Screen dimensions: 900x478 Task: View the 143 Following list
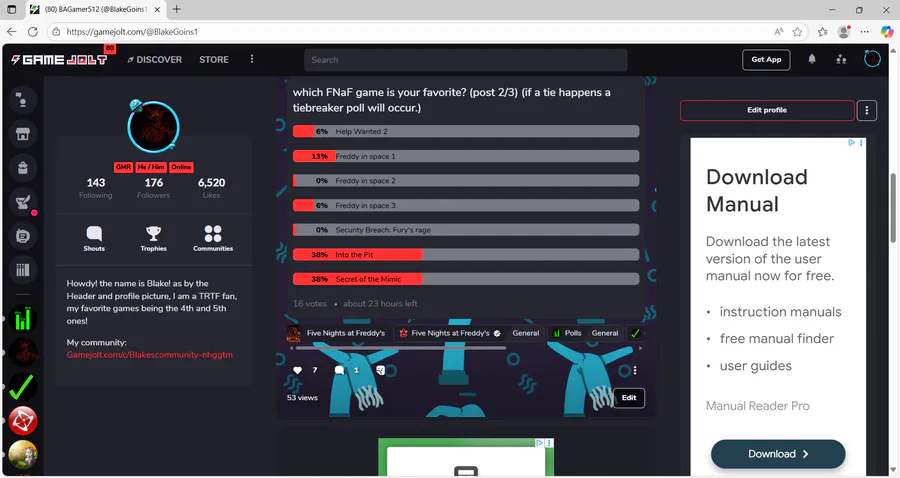[95, 188]
